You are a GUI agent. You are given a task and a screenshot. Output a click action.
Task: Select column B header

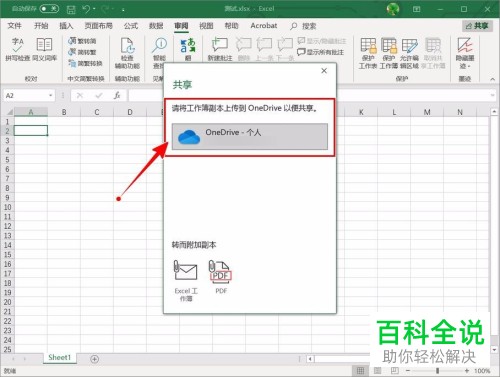tap(64, 112)
